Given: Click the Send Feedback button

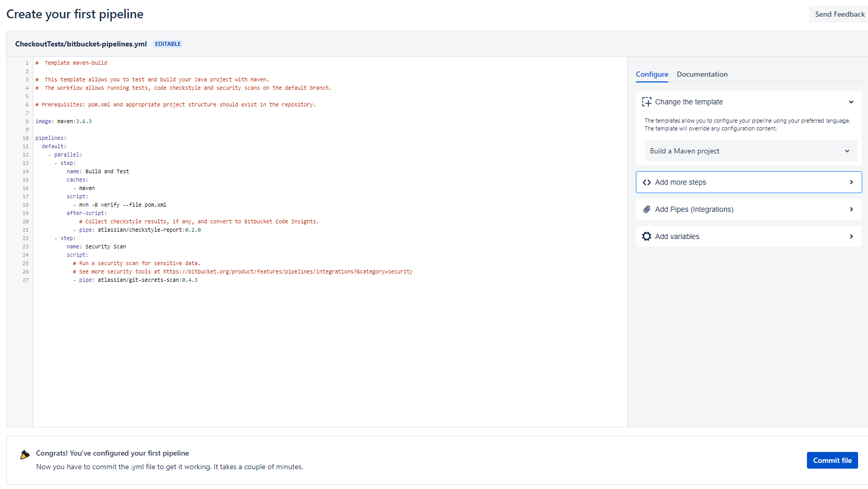Looking at the screenshot, I should point(838,14).
